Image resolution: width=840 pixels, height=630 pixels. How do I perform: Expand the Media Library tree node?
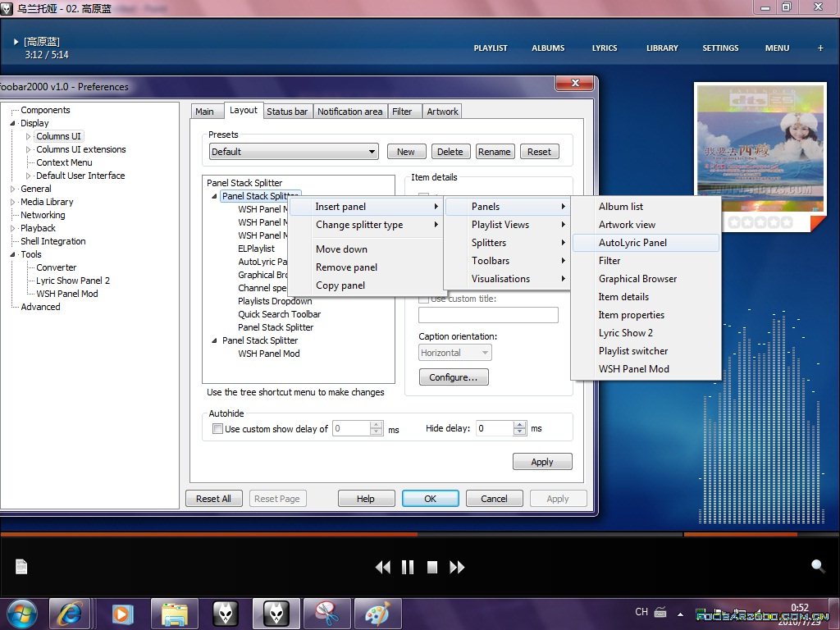[13, 202]
